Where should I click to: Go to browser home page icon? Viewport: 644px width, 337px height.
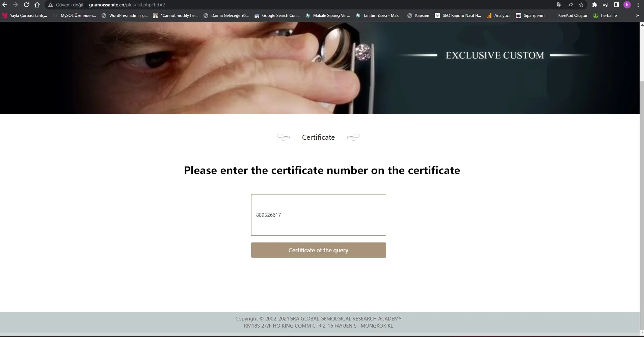pos(37,5)
